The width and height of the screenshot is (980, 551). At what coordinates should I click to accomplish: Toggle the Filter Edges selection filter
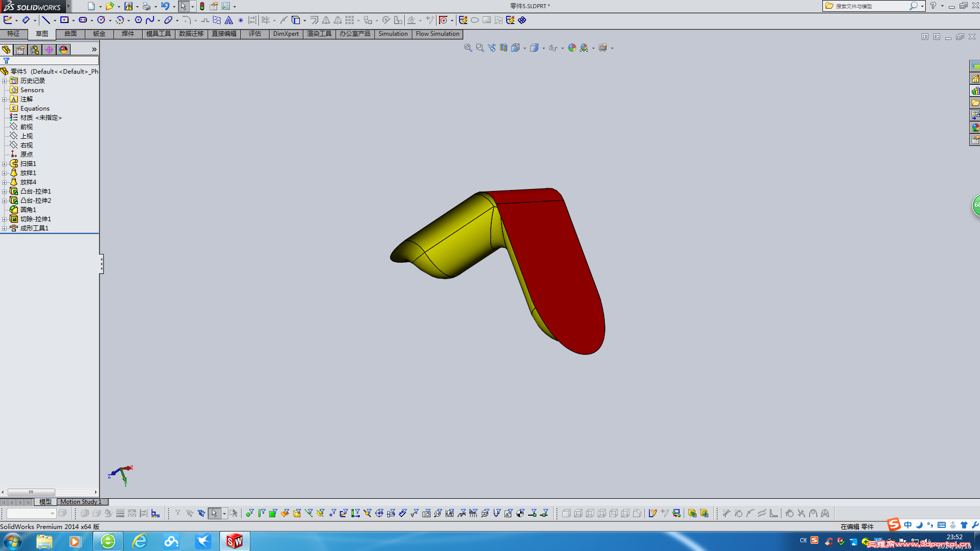(262, 513)
